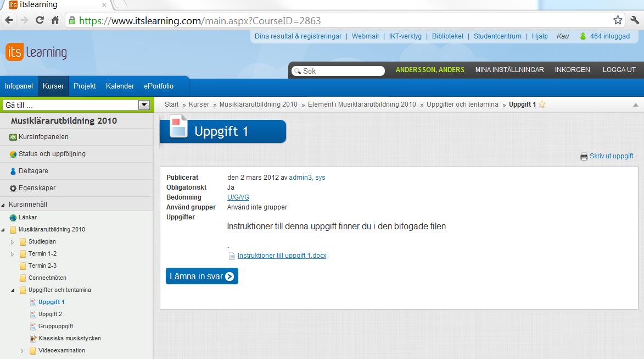Click ANDERSSON, ANDERS user name

[x=430, y=70]
